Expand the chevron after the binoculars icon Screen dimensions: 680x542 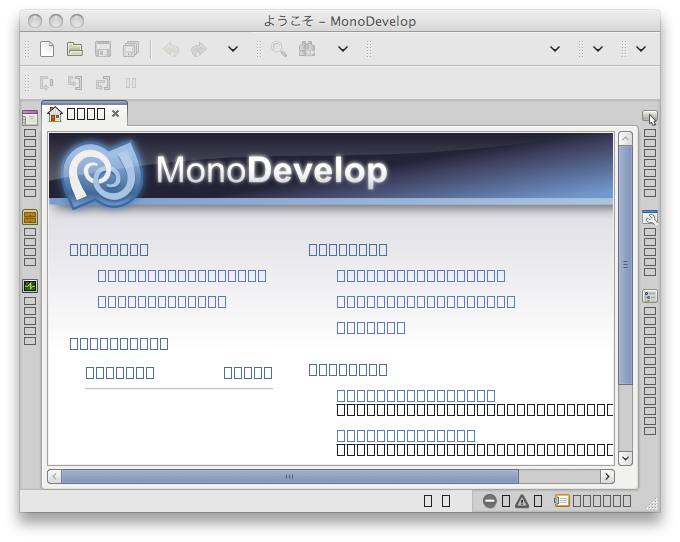(343, 49)
